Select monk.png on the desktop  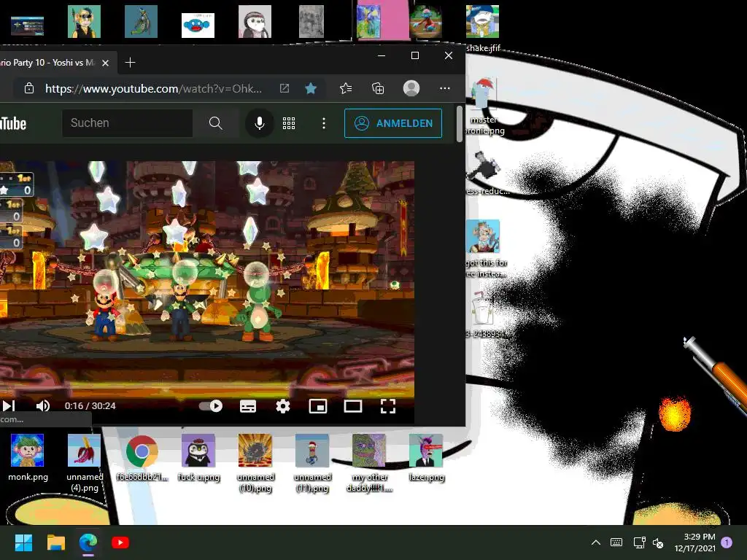[28, 458]
